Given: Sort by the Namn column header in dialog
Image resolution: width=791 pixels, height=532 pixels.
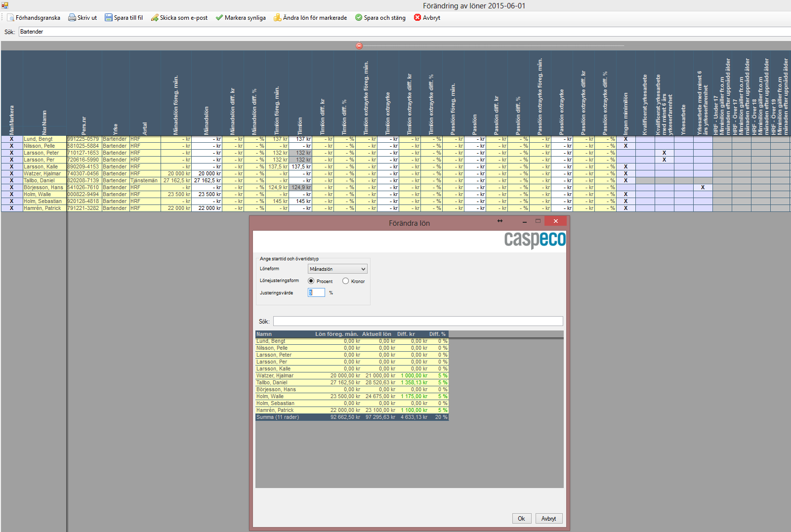Looking at the screenshot, I should pos(284,334).
